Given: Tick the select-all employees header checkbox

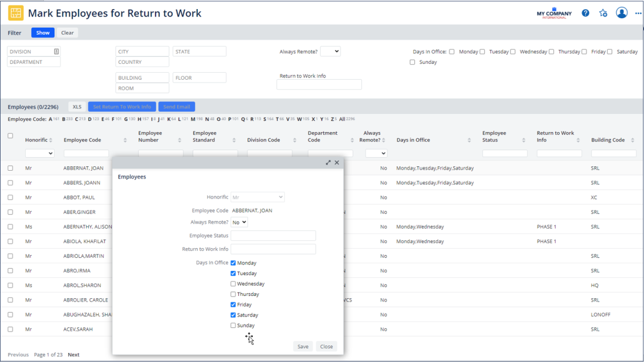Looking at the screenshot, I should click(x=10, y=135).
